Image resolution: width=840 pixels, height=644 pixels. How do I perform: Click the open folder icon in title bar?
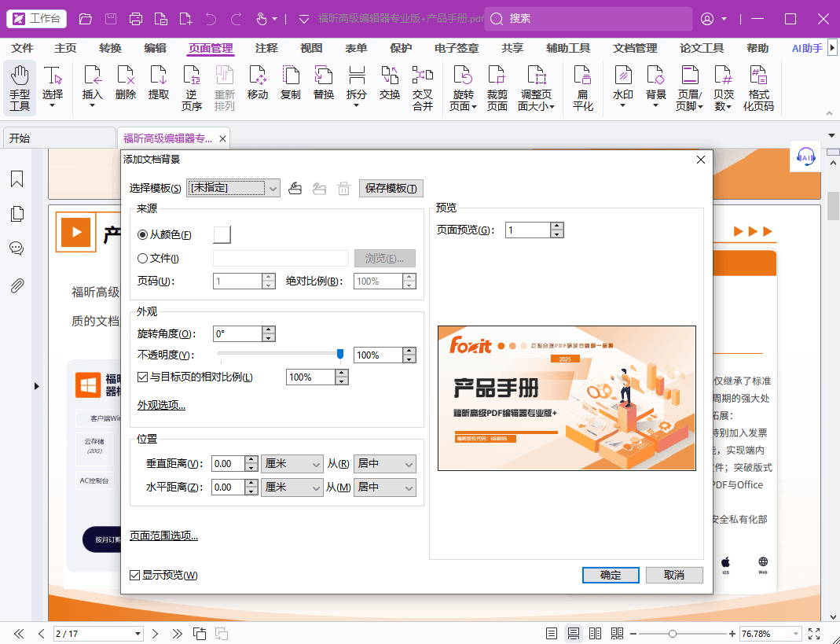coord(85,19)
